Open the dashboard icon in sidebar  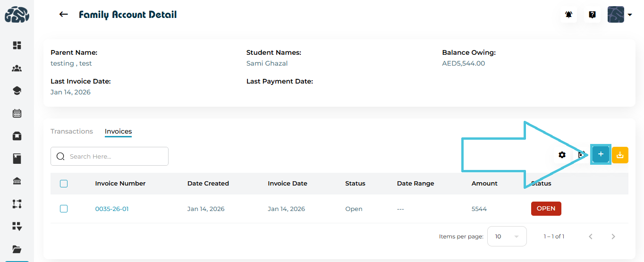coord(17,45)
